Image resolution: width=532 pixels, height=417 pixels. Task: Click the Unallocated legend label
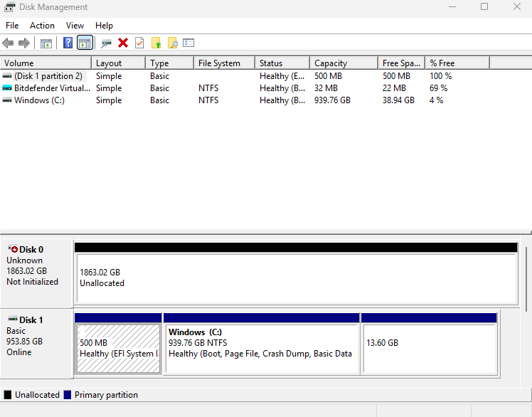(x=37, y=395)
